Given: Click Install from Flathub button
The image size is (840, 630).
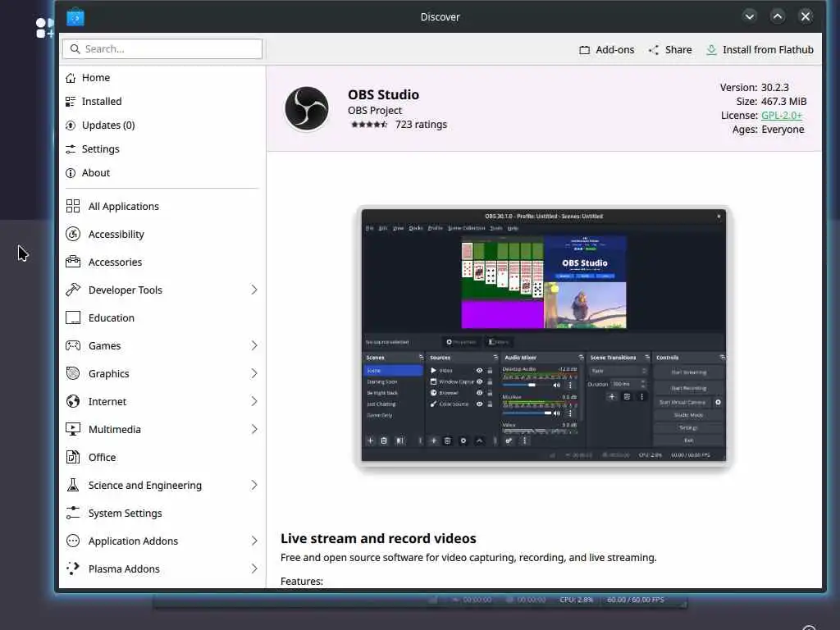Looking at the screenshot, I should 760,50.
